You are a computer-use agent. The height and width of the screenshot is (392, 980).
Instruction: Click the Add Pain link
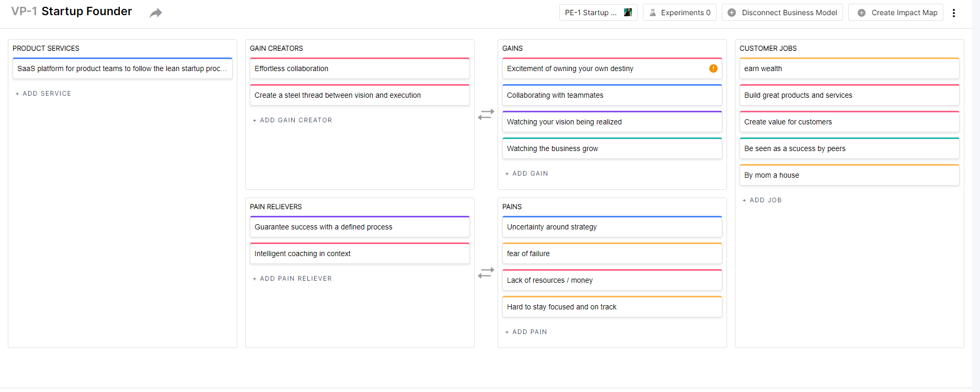pos(526,332)
